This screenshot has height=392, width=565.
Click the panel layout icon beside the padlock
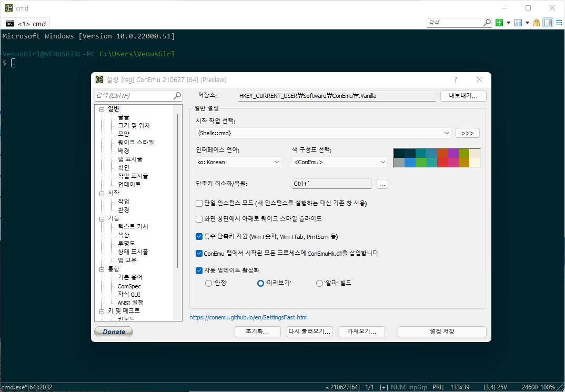click(548, 23)
